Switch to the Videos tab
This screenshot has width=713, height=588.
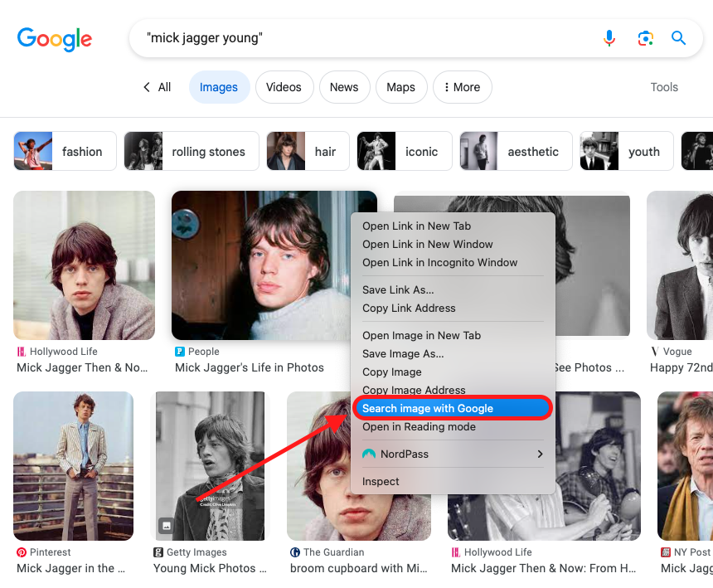[x=284, y=87]
